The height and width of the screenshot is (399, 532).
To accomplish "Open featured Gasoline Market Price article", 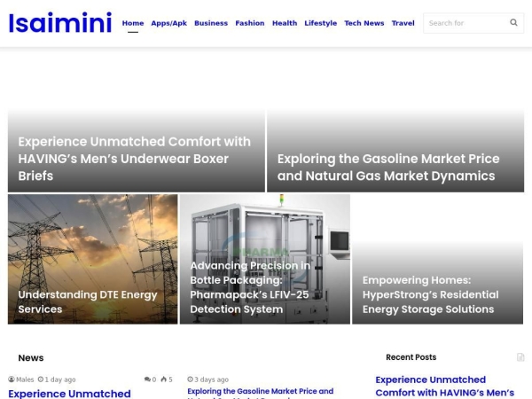I will pos(388,168).
